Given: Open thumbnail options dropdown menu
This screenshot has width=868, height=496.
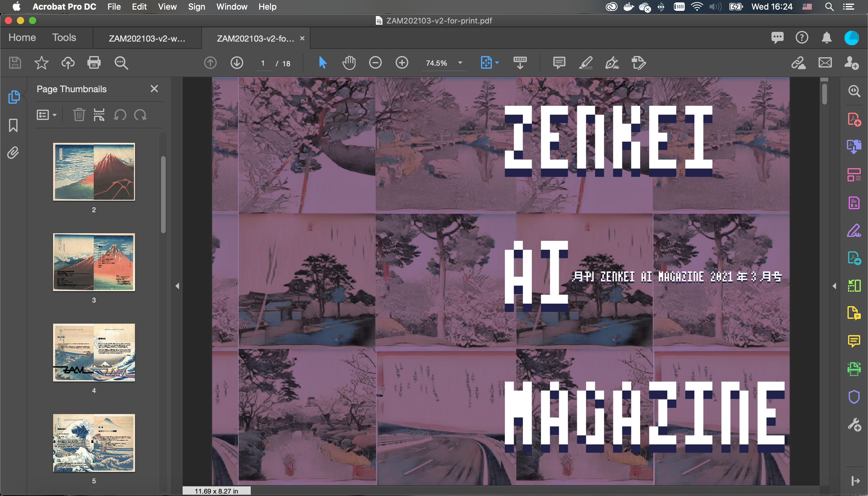Looking at the screenshot, I should pos(46,115).
